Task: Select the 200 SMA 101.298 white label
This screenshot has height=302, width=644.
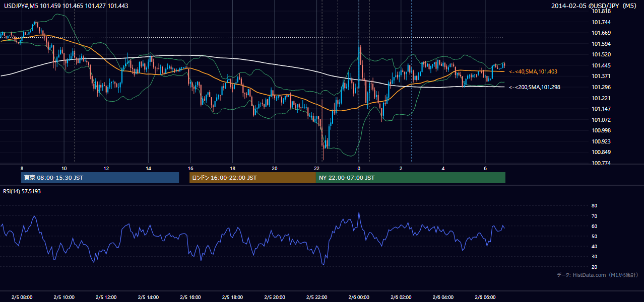Action: click(x=535, y=87)
